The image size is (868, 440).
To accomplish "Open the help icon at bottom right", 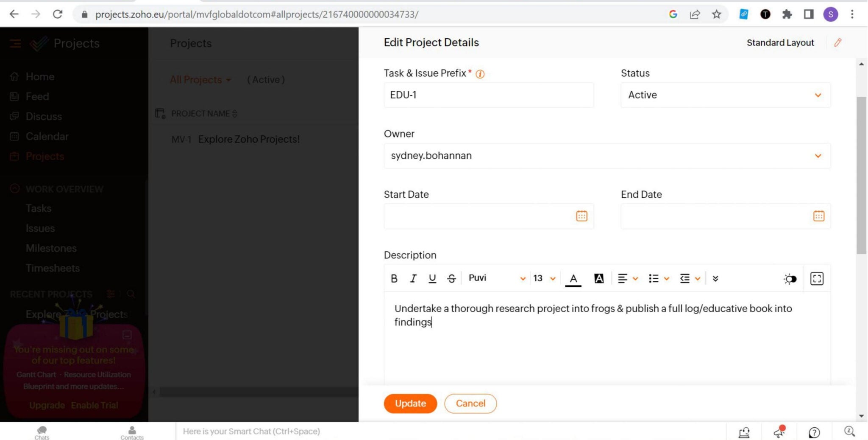I will click(814, 432).
